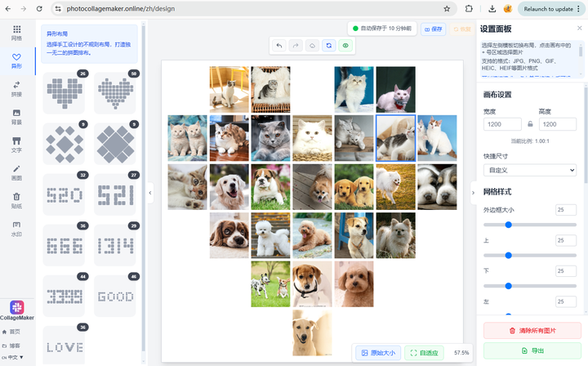This screenshot has width=588, height=366.
Task: Click the blue refresh swap icon
Action: click(x=328, y=47)
